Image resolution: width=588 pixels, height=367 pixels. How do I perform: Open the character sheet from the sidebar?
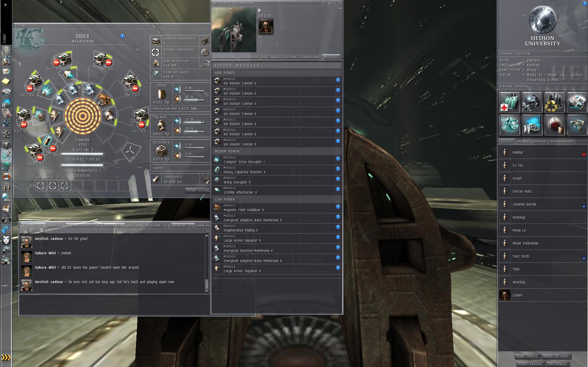[6, 51]
